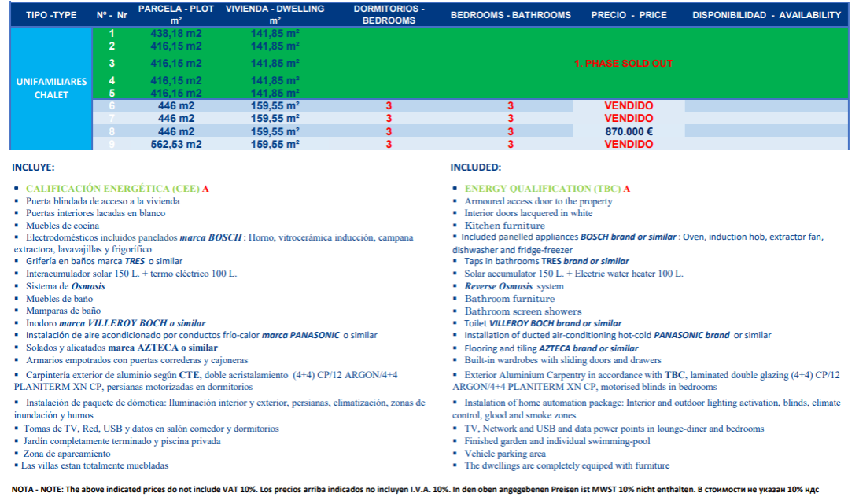This screenshot has width=859, height=504.
Task: Click the 562,53 m2 plot size cell
Action: click(175, 145)
